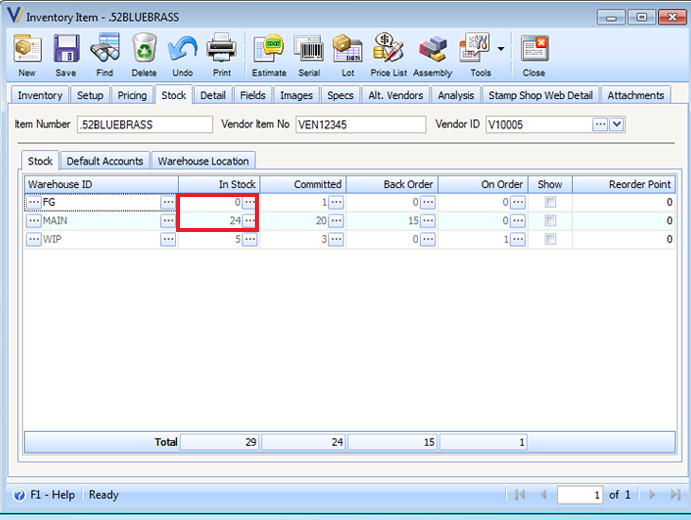Open Find with the binoculars icon
691x520 pixels.
(104, 55)
